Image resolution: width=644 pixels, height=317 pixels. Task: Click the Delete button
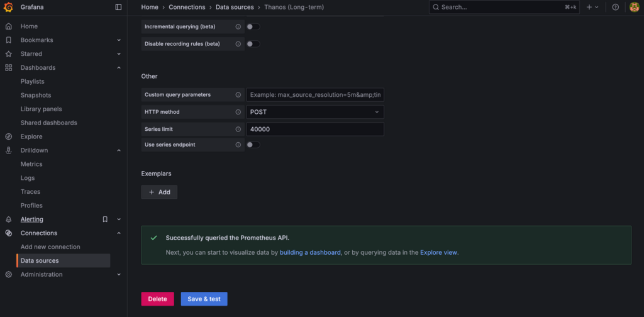coord(157,299)
